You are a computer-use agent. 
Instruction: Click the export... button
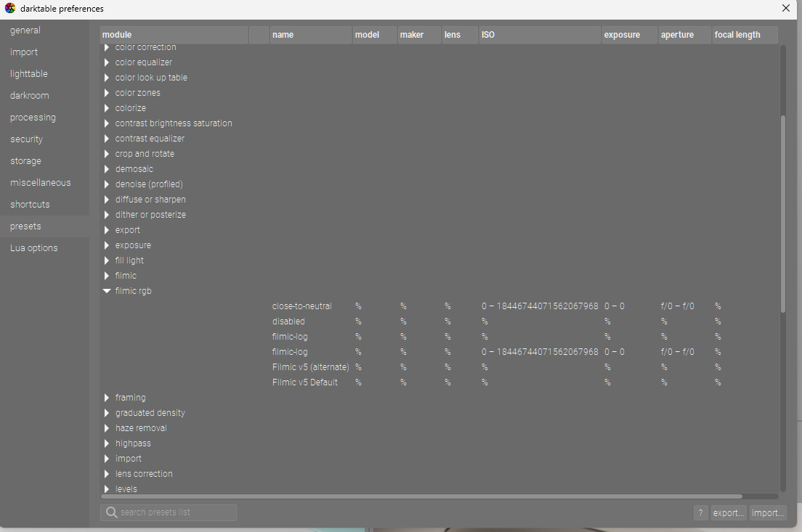click(x=729, y=512)
